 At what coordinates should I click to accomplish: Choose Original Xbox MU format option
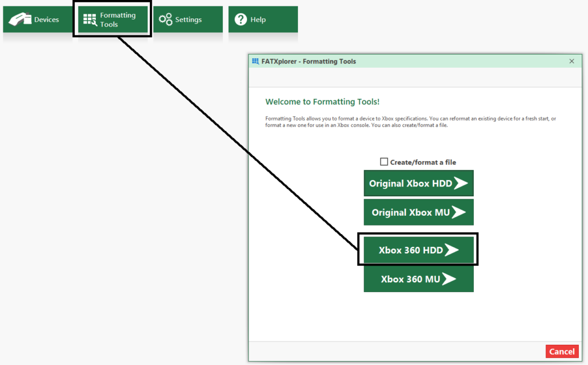pyautogui.click(x=419, y=212)
